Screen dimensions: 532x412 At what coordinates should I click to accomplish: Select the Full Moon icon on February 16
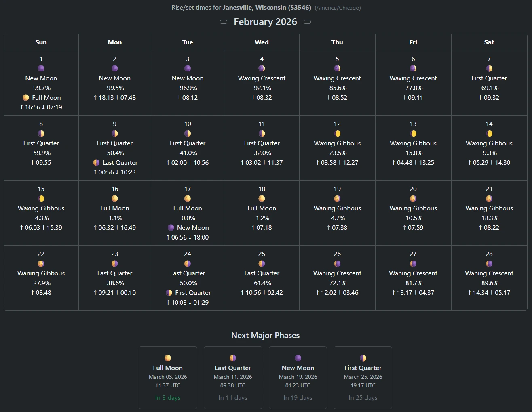coord(114,198)
